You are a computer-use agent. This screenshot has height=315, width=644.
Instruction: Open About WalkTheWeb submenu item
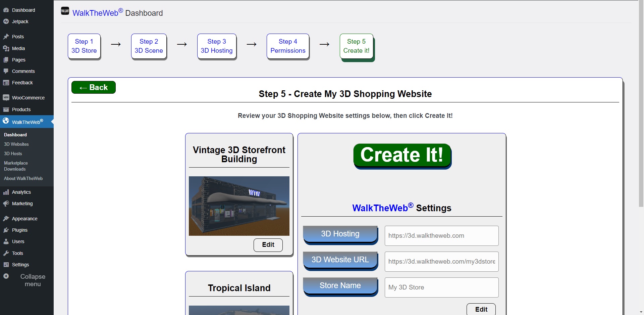tap(23, 178)
